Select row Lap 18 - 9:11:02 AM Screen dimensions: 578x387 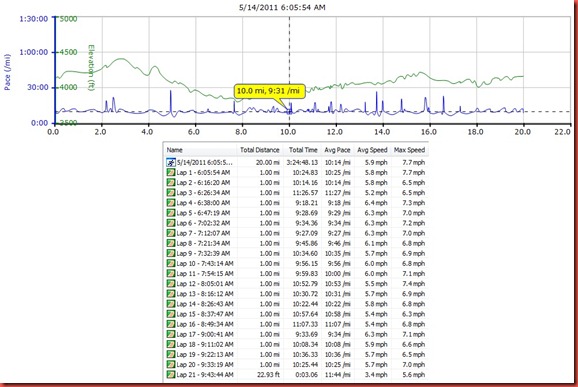pyautogui.click(x=296, y=344)
